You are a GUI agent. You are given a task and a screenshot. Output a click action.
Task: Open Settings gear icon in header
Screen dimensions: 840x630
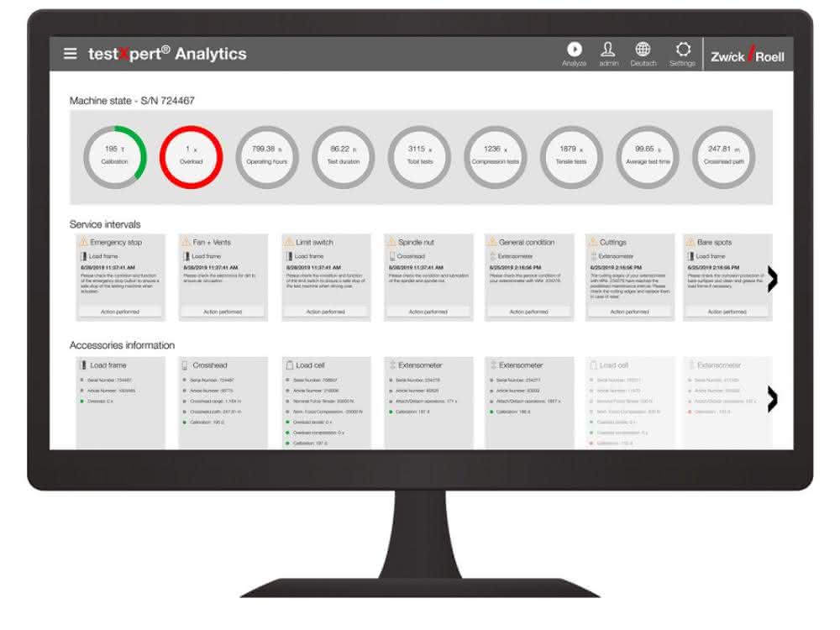pos(683,50)
